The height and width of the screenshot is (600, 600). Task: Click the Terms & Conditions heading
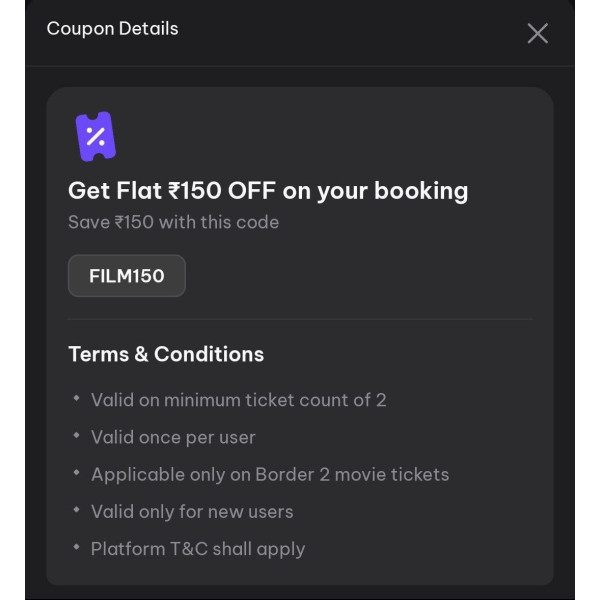(166, 354)
